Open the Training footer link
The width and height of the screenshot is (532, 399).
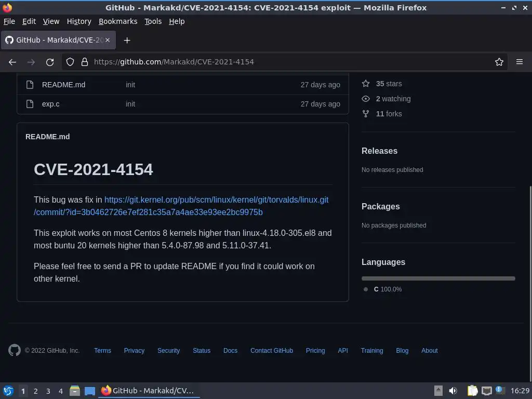click(372, 351)
